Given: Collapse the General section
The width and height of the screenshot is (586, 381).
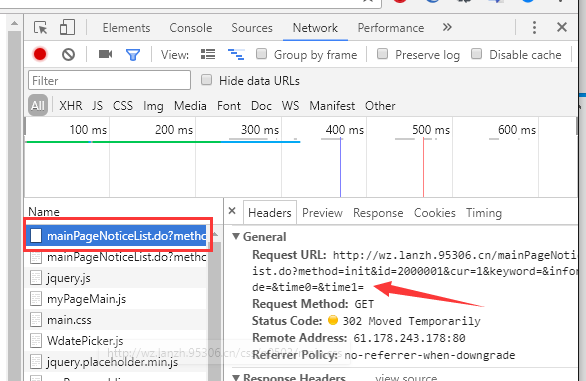Looking at the screenshot, I should pos(236,236).
